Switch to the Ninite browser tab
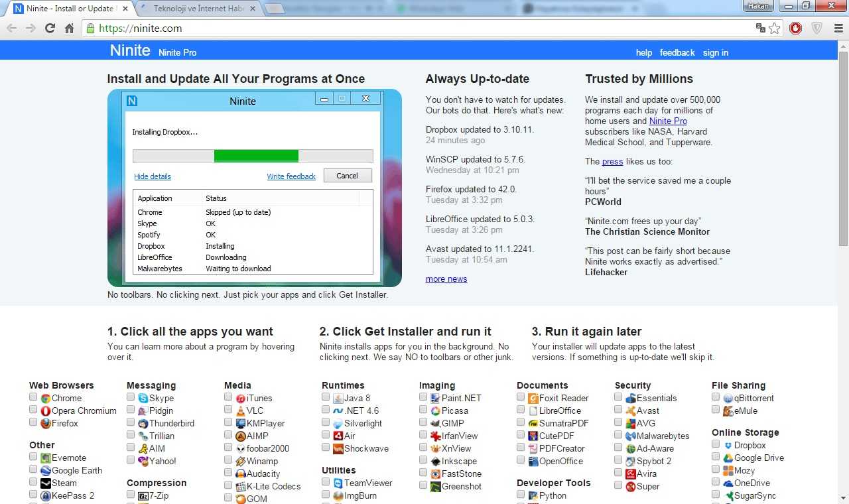849x504 pixels. 69,9
